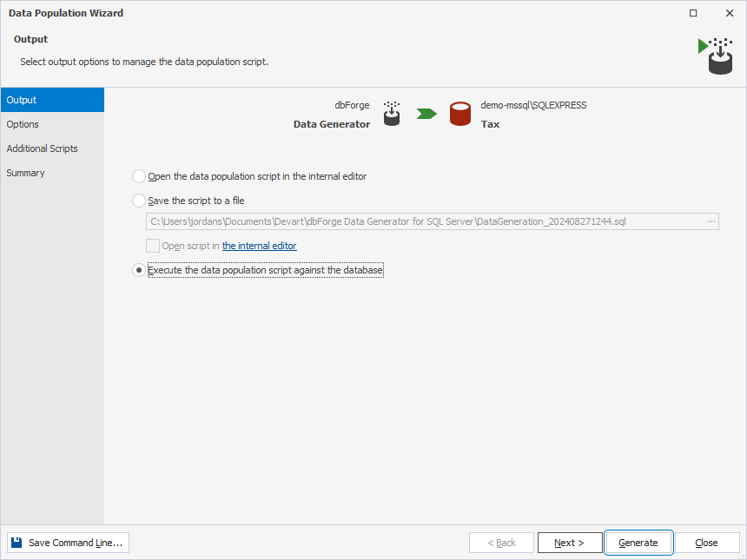The width and height of the screenshot is (747, 560).
Task: Proceed with the Next button
Action: pos(570,543)
